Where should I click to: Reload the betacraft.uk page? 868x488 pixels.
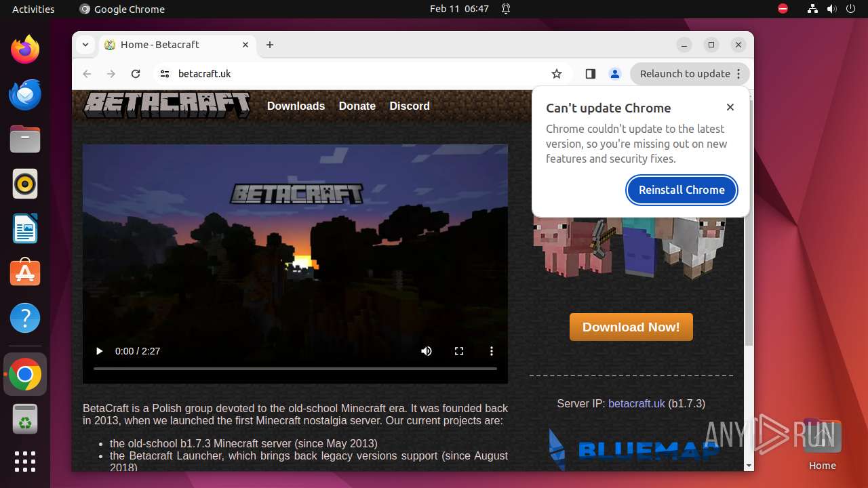136,74
